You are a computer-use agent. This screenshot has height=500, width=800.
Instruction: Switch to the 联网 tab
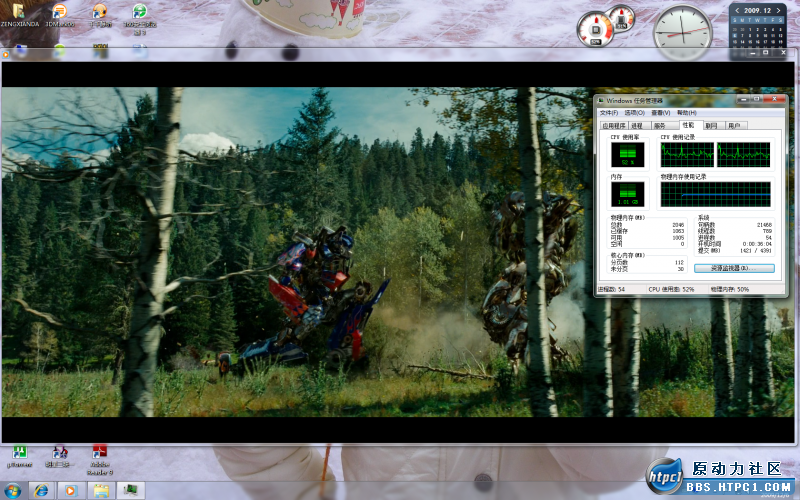[x=712, y=126]
